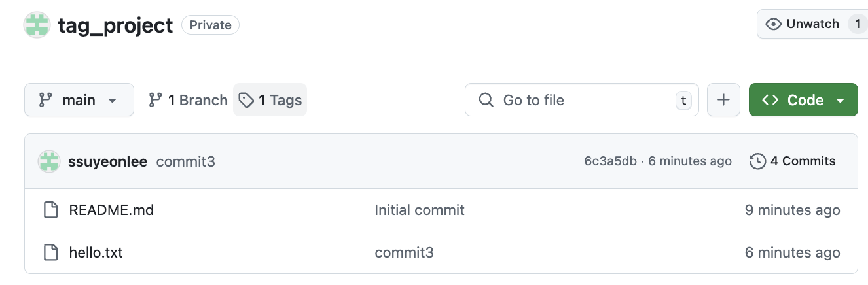
Task: Open the README.md file
Action: tap(111, 210)
